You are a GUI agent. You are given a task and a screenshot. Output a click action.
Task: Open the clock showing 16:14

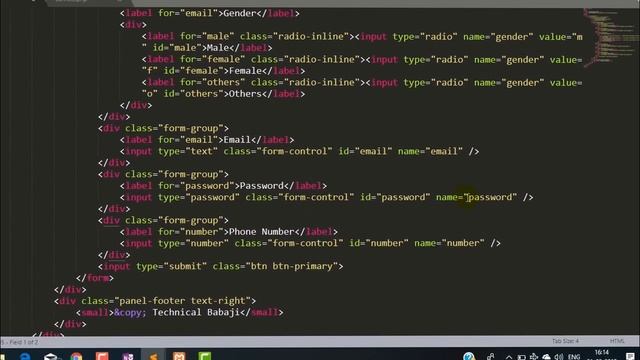602,352
